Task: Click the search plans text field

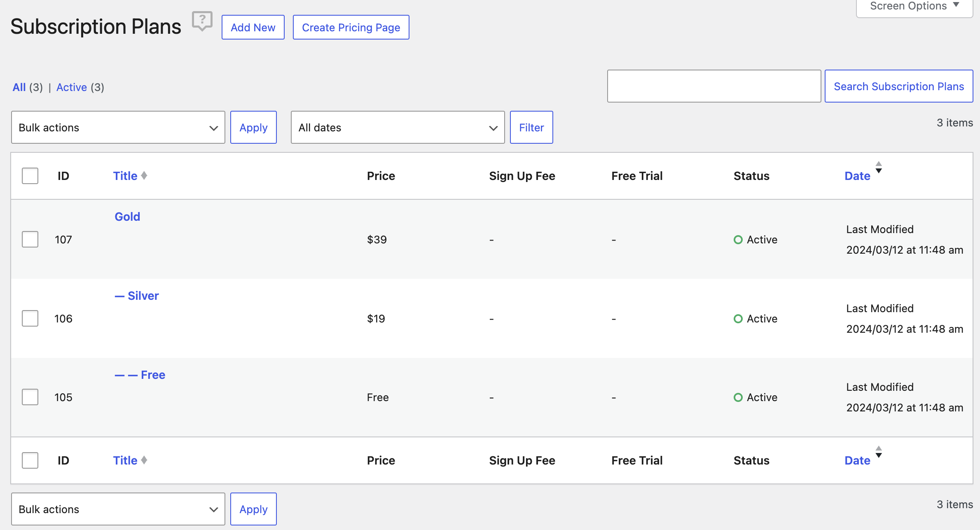Action: tap(714, 86)
